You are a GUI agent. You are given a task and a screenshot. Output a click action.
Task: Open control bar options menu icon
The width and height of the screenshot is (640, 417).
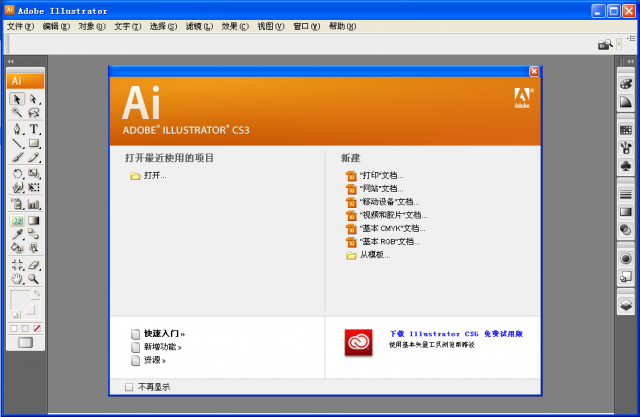click(x=632, y=38)
